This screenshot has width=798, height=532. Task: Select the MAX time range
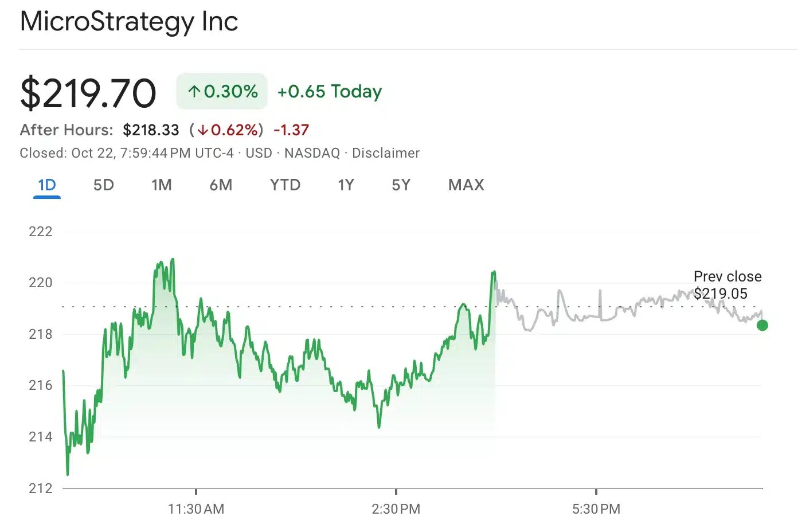(x=466, y=185)
